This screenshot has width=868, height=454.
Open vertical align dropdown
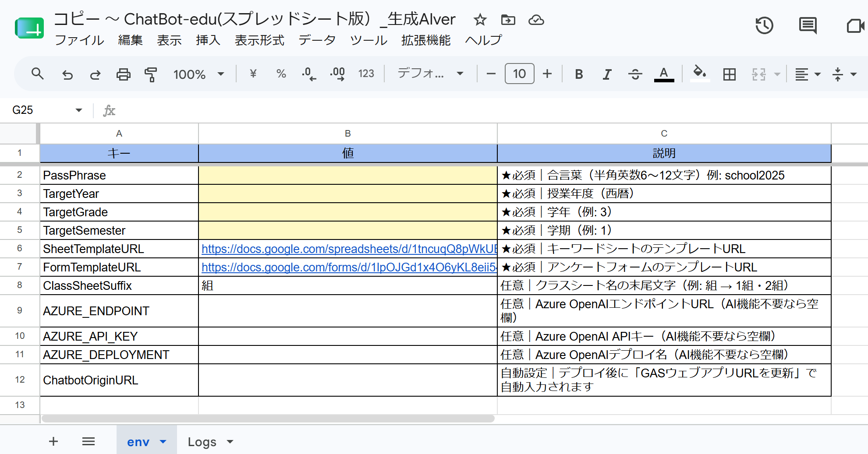[x=844, y=74]
